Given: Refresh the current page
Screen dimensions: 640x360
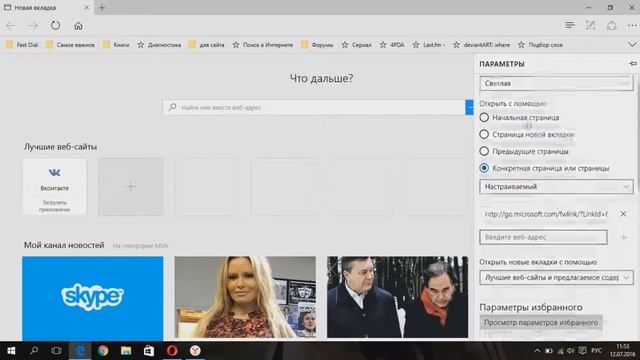Looking at the screenshot, I should (x=56, y=26).
